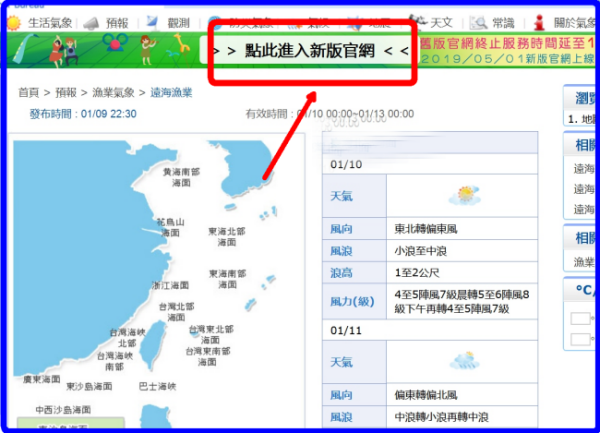Select 花鳥山海面 region on the map
The width and height of the screenshot is (600, 433).
click(x=171, y=226)
